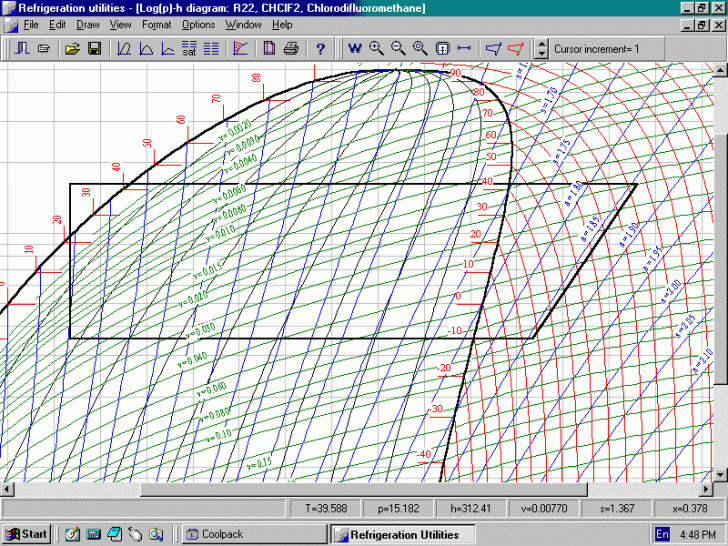Click the p=15.182 status bar value
Screen dimensions: 728x546
pyautogui.click(x=398, y=508)
